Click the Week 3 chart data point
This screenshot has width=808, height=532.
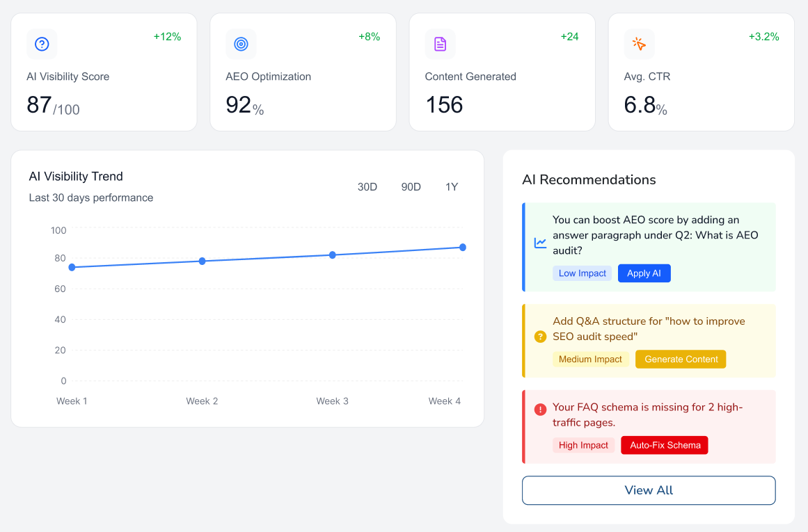point(332,255)
